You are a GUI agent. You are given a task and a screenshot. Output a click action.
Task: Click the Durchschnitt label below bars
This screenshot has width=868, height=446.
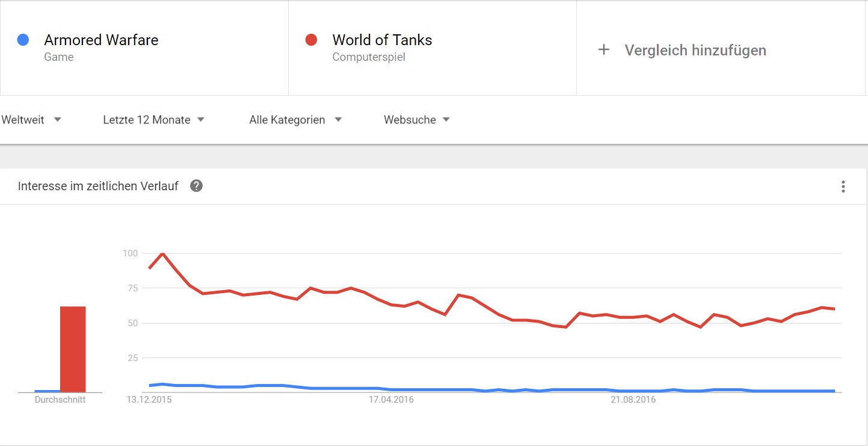click(x=60, y=400)
